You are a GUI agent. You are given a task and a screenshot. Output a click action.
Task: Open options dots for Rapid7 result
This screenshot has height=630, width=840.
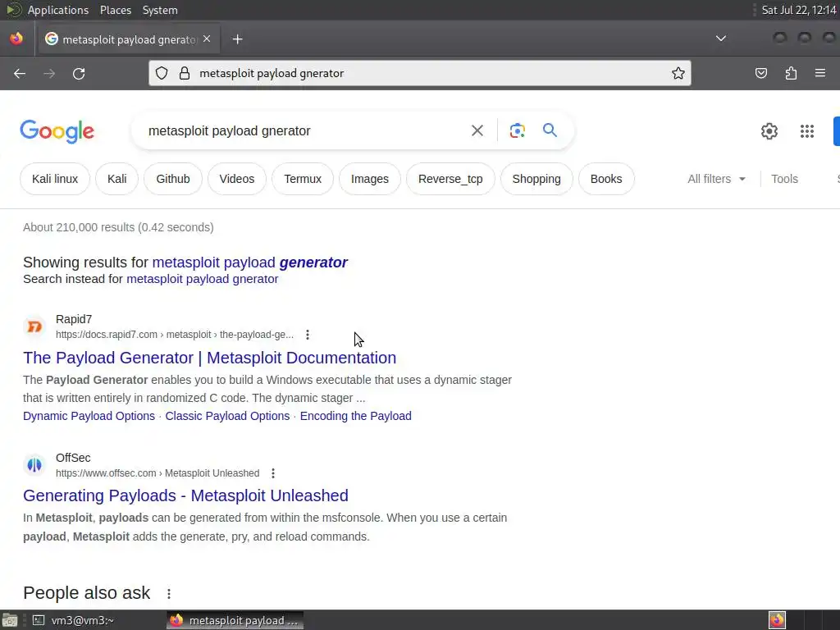pos(308,335)
